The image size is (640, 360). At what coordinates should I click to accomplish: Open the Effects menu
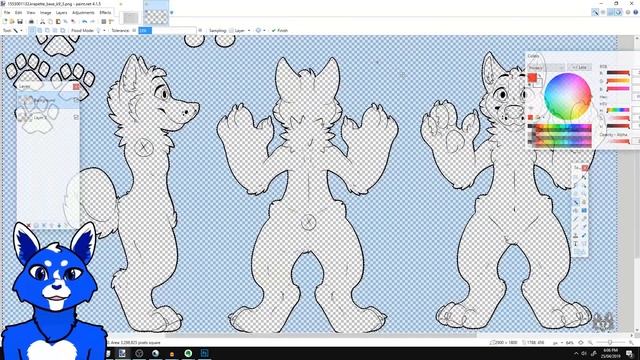tap(105, 13)
